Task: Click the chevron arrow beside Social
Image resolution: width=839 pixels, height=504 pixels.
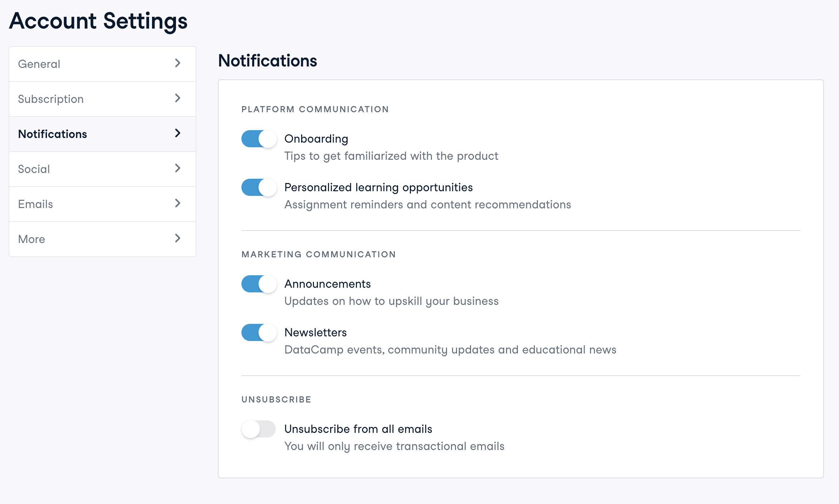Action: coord(178,168)
